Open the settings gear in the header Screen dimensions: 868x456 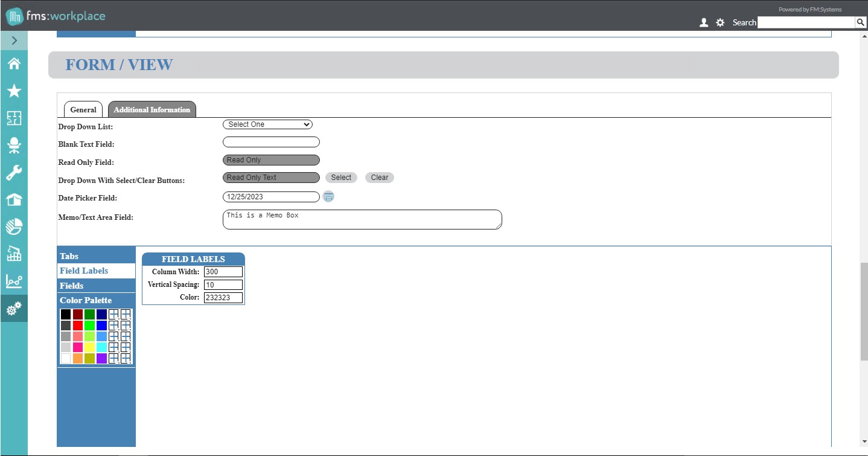pyautogui.click(x=720, y=22)
